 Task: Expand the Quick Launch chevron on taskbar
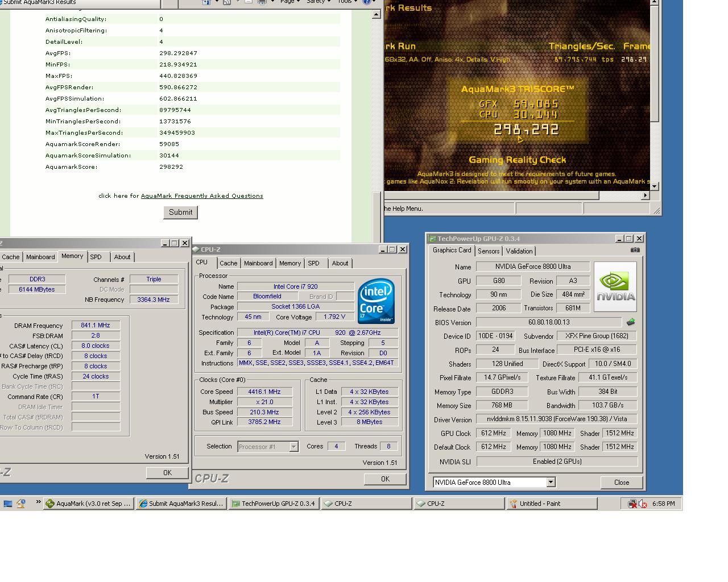point(39,502)
